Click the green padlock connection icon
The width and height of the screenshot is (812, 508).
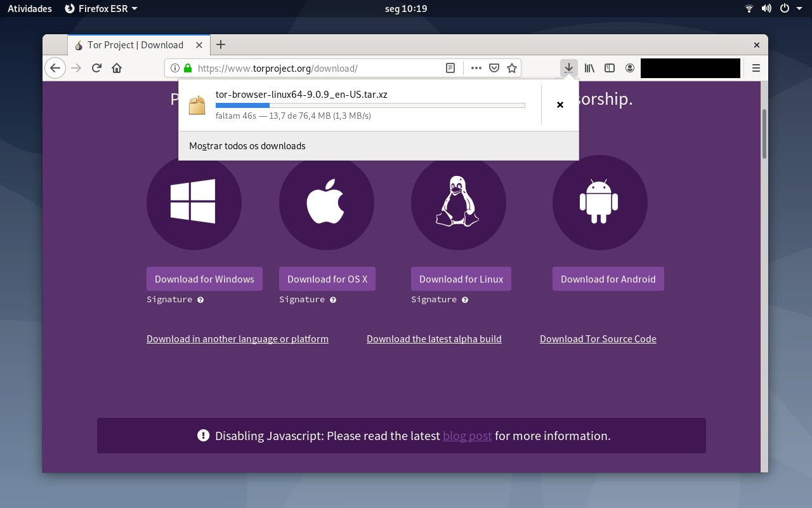coord(187,68)
